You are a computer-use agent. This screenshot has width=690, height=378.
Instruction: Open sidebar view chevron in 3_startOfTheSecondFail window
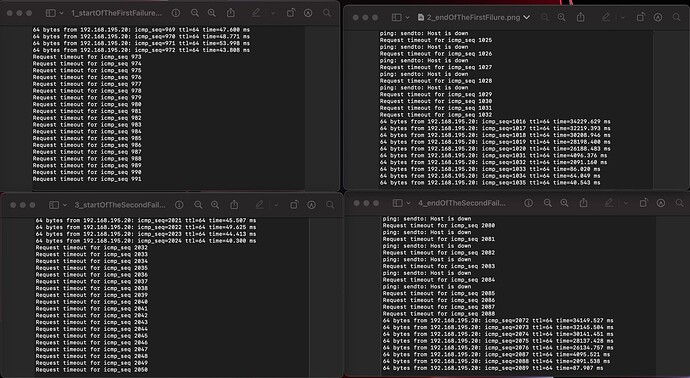[65, 205]
